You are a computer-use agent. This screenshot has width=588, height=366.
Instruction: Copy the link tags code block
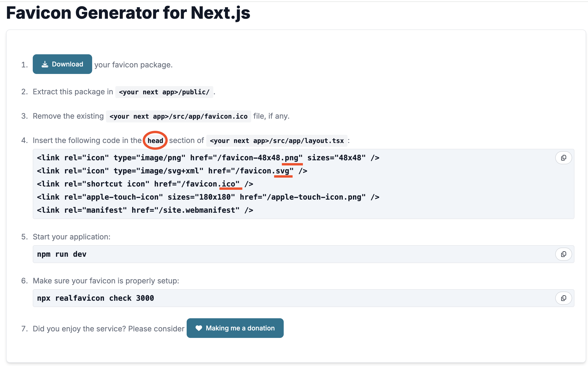pos(563,158)
